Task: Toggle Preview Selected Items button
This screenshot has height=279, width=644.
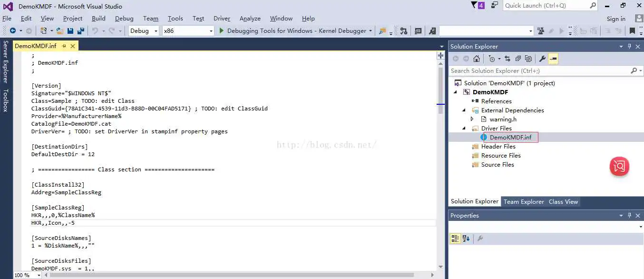Action: [x=553, y=59]
